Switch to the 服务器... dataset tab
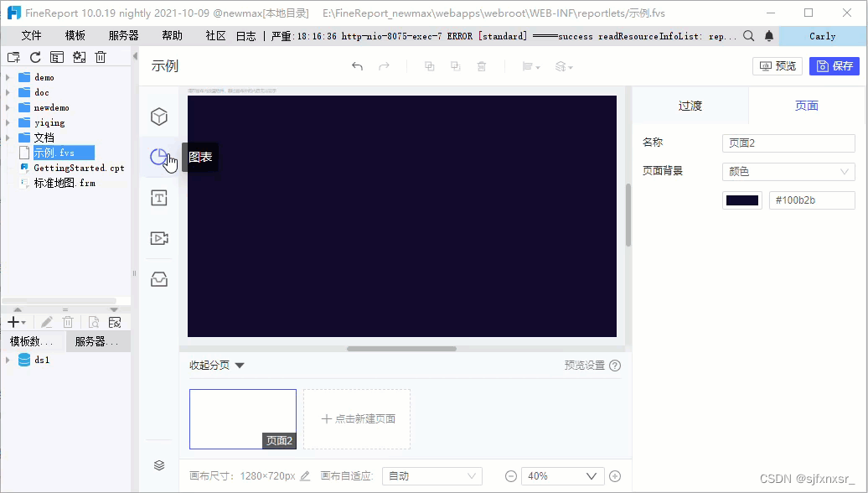This screenshot has height=493, width=868. coord(98,342)
